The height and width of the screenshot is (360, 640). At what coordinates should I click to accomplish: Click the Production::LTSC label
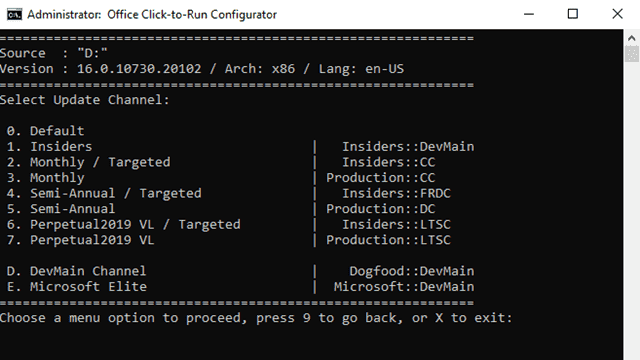coord(388,240)
